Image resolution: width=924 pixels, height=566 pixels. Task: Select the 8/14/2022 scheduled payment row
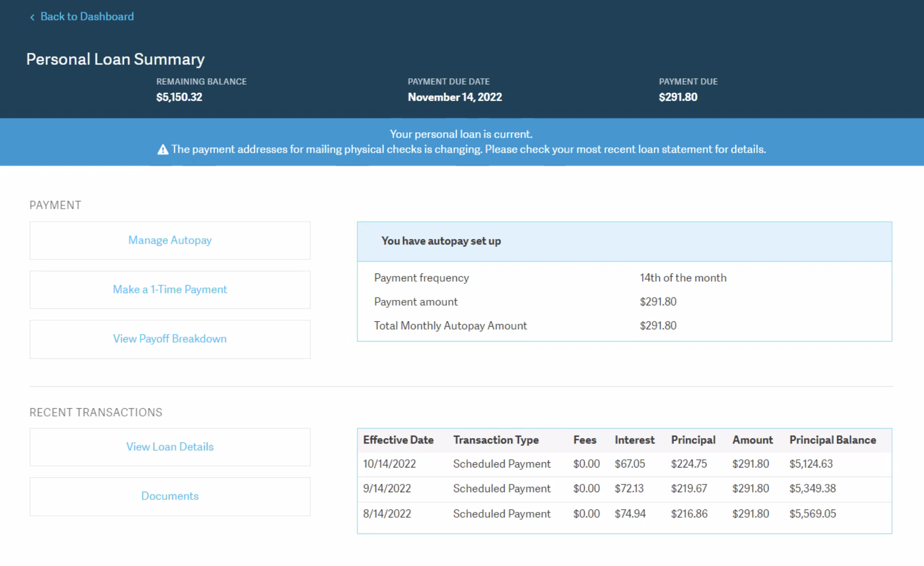click(624, 514)
